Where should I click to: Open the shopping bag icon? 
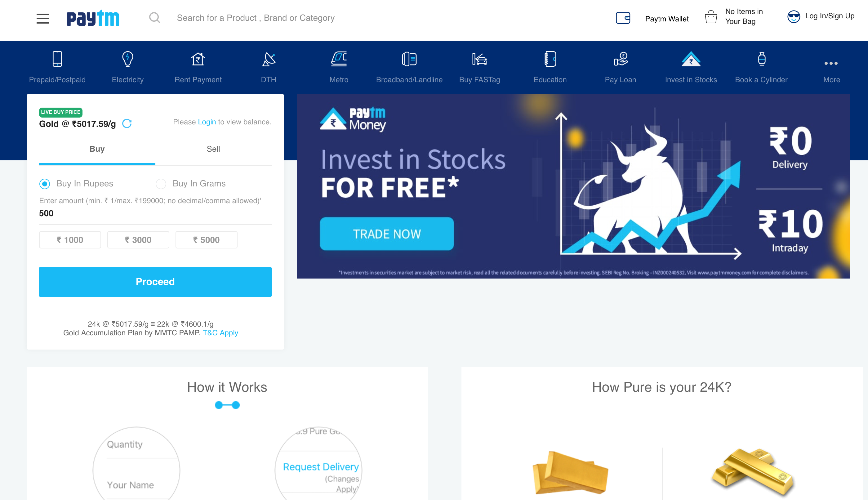(711, 17)
